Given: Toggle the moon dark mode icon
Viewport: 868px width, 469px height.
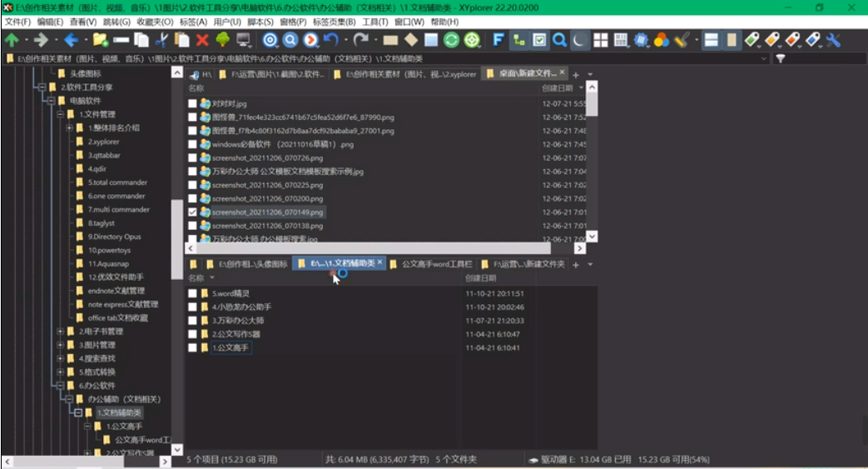Looking at the screenshot, I should click(x=579, y=40).
